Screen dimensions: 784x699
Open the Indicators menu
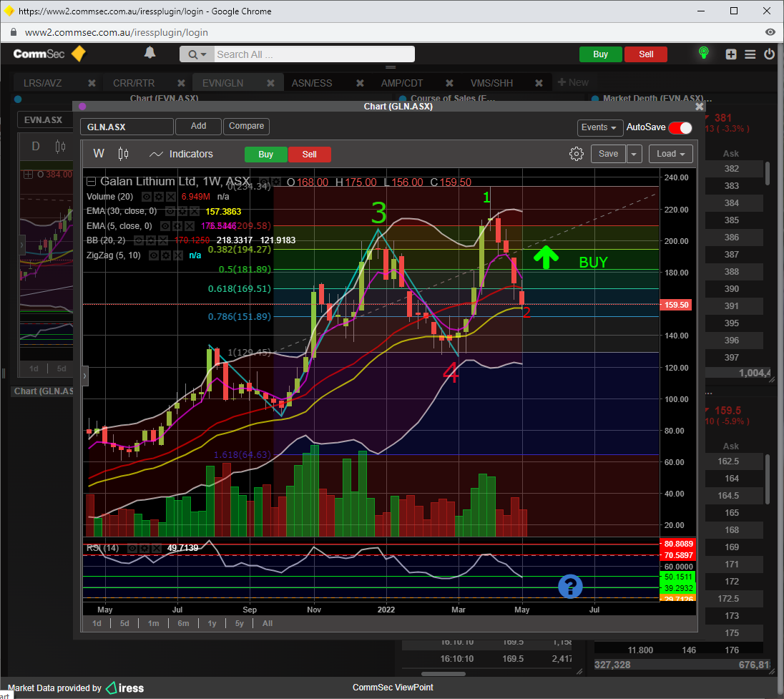tap(181, 154)
